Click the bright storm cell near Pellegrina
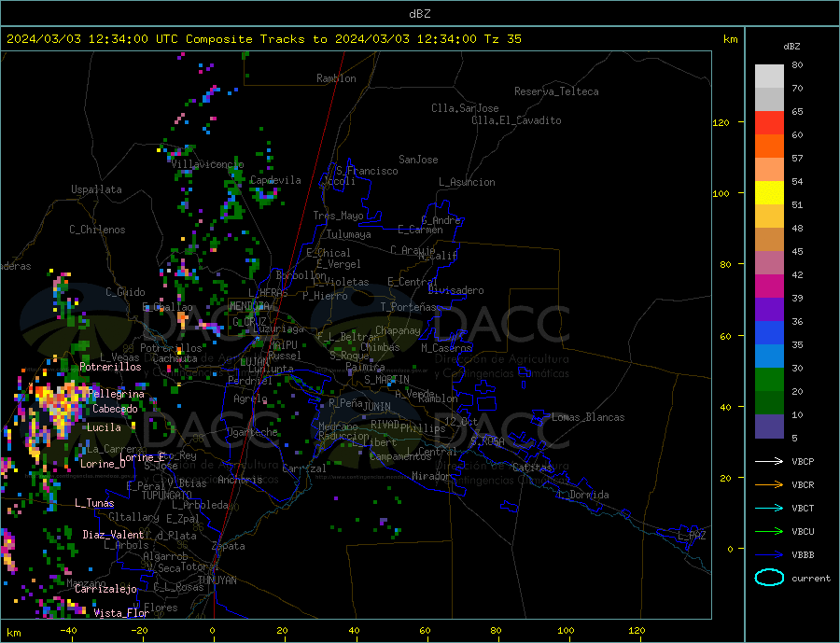 click(x=60, y=404)
